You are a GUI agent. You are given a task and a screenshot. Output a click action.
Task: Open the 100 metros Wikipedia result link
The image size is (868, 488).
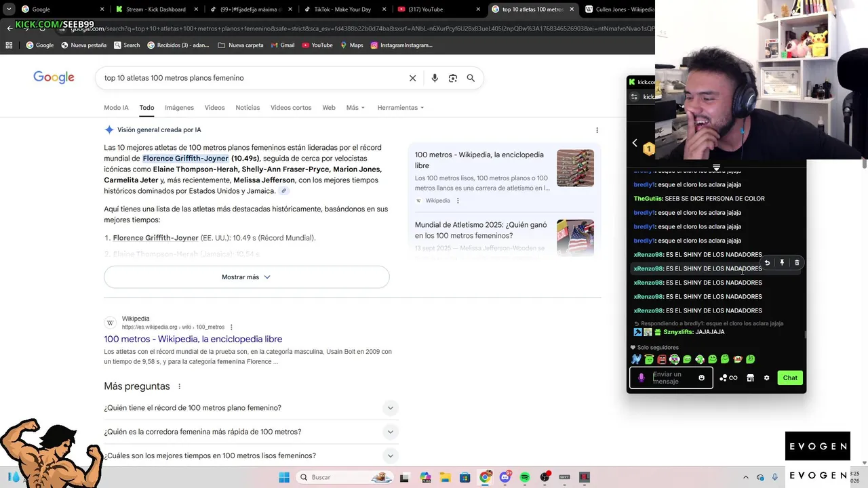coord(193,339)
